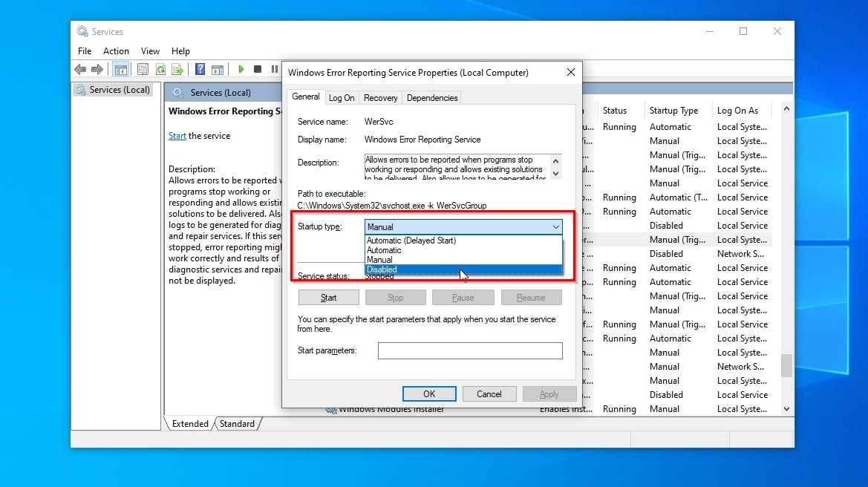
Task: Click display name 'Windows Error Reporting Service' value
Action: [x=422, y=140]
